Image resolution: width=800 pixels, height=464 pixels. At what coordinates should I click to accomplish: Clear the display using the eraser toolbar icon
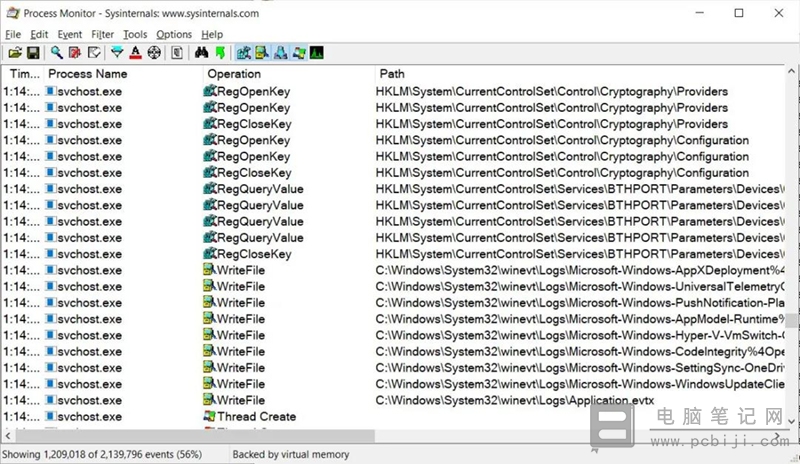(94, 53)
